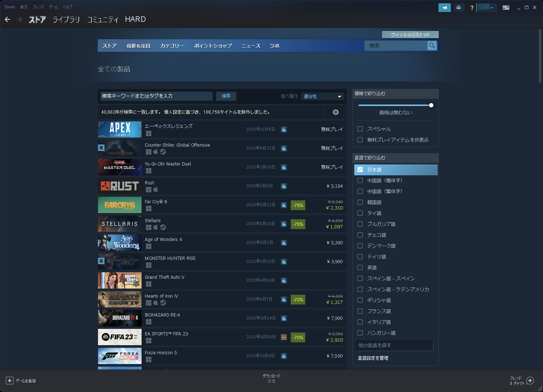543x392 pixels.
Task: Open the 言語設定を管理 link
Action: (373, 358)
